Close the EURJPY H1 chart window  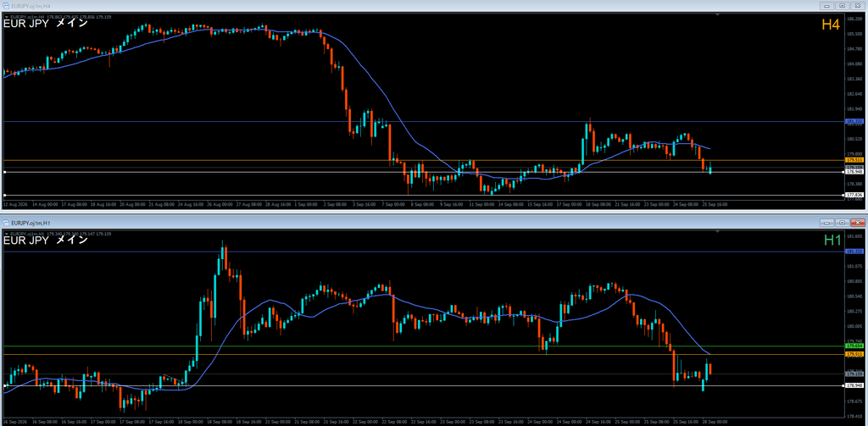pos(858,223)
